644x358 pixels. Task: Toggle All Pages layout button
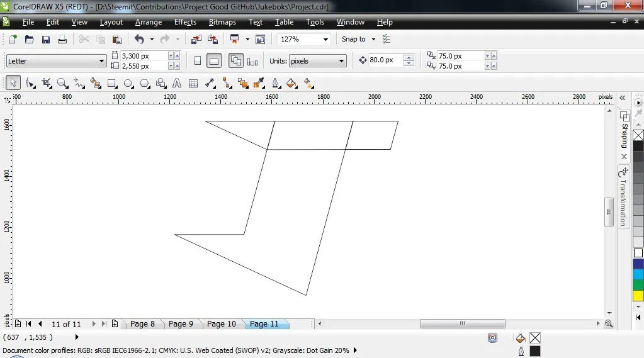(x=235, y=61)
